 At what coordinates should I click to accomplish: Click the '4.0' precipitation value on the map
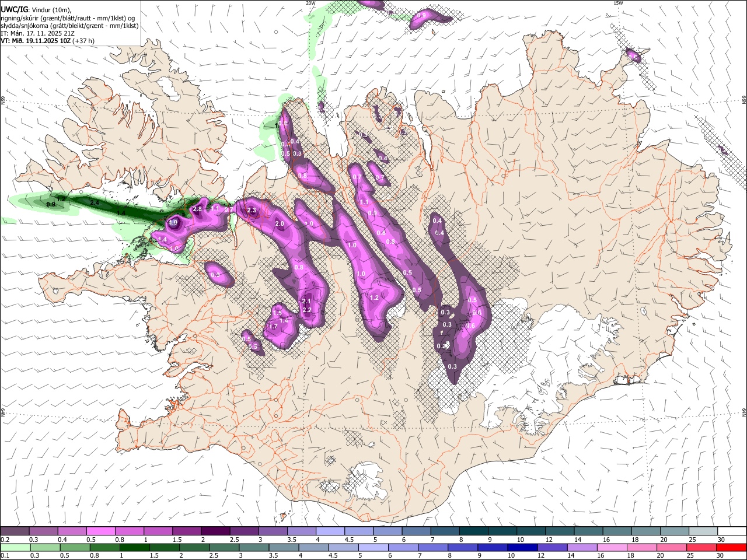[x=173, y=222]
